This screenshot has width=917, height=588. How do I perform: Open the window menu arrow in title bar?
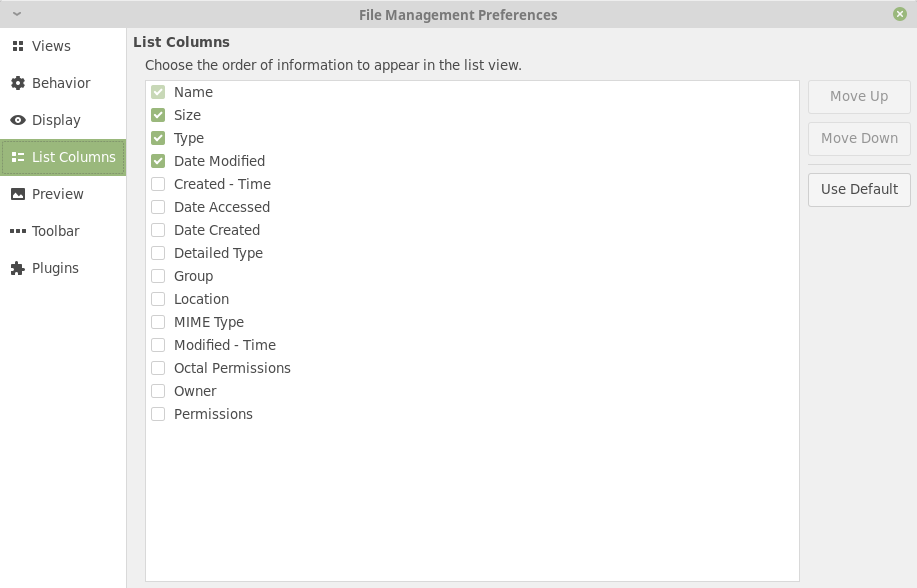(x=17, y=14)
